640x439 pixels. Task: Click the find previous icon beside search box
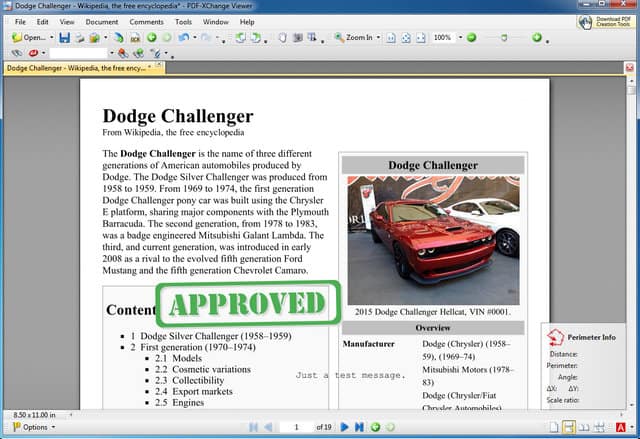pos(123,53)
